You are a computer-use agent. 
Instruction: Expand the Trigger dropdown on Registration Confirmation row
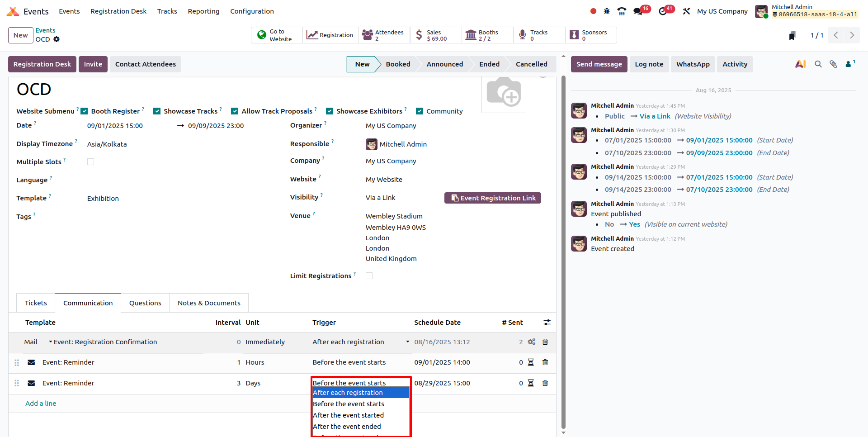pos(407,342)
